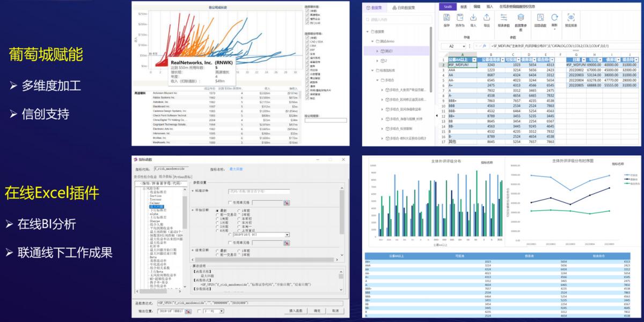The width and height of the screenshot is (644, 322).
Task: Toggle the CAD / EDA market checkbox
Action: tap(308, 42)
